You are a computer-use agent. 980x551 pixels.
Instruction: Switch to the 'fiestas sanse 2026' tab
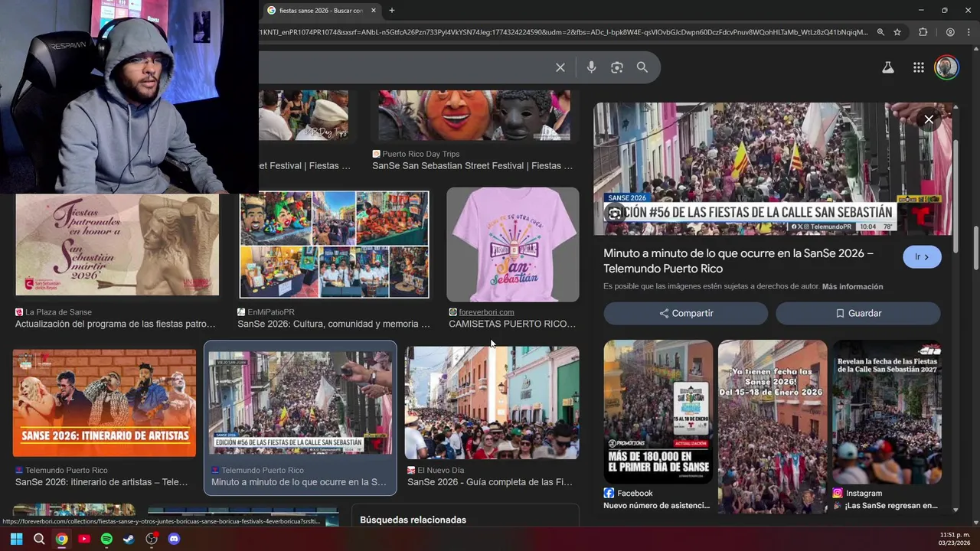[320, 10]
